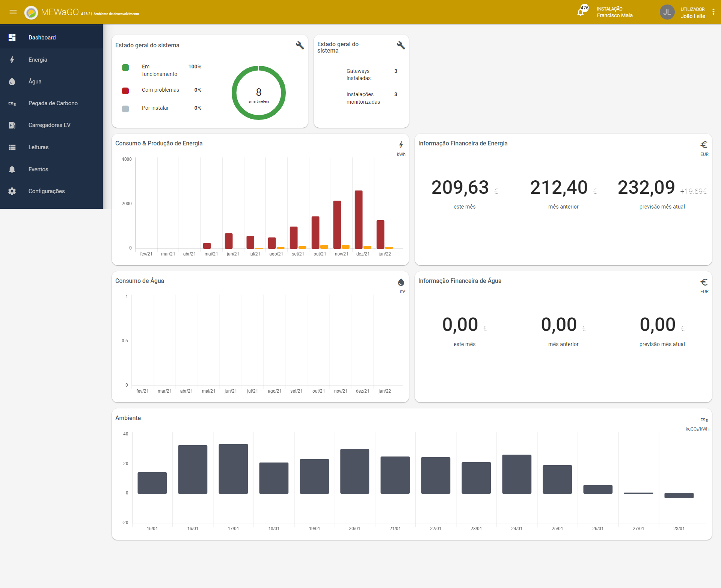Click the kWh lightning icon on energy chart
Image resolution: width=721 pixels, height=588 pixels.
pyautogui.click(x=401, y=145)
